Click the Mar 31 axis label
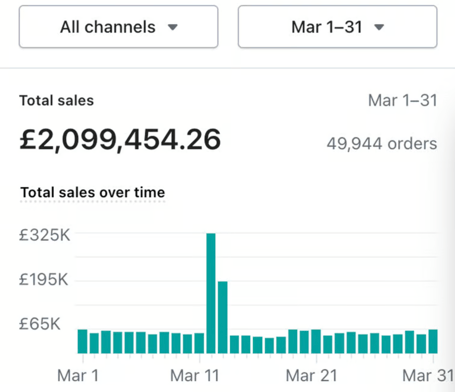 coord(428,376)
